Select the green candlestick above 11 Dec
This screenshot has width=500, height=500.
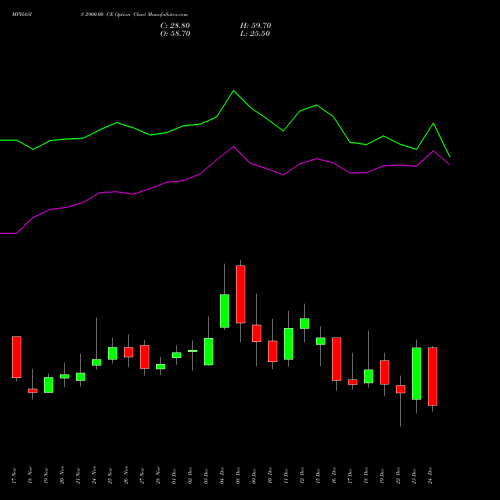pos(289,344)
